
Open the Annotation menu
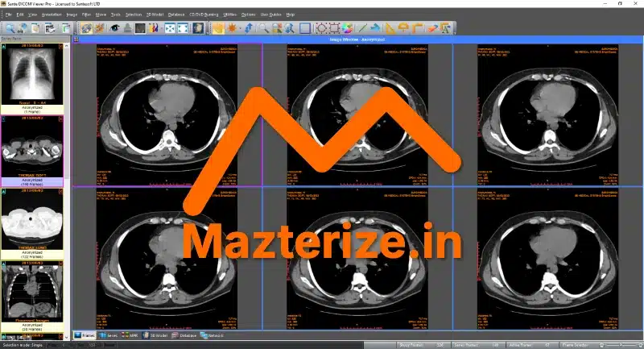pos(52,15)
